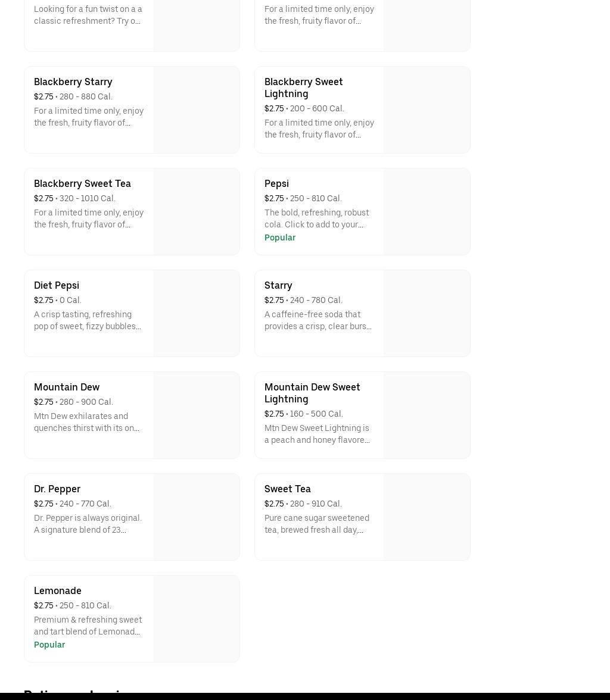
Task: Click the Mountain Dew Sweet Lightning heading
Action: tap(312, 393)
